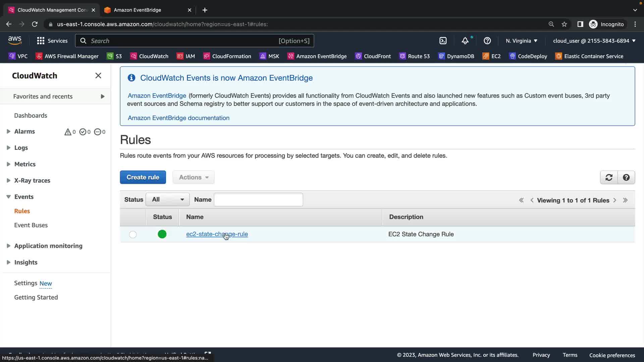Open the ec2-state-change-rule link
This screenshot has height=362, width=644.
click(217, 234)
